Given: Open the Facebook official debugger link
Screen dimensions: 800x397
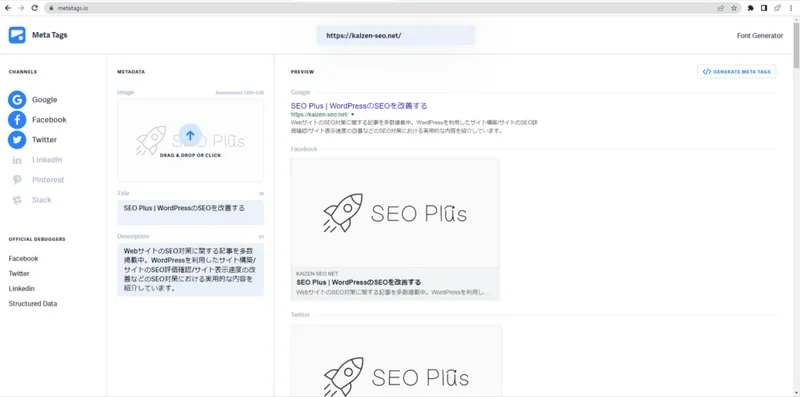Looking at the screenshot, I should click(23, 259).
